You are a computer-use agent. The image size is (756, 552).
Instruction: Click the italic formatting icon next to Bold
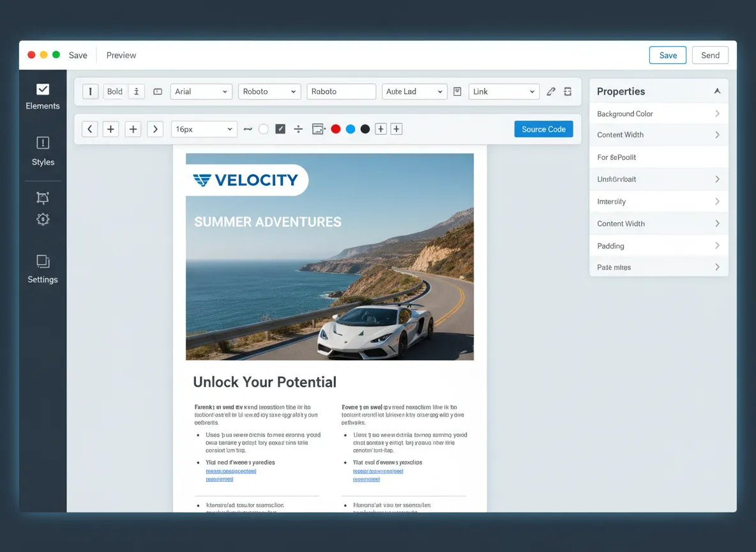click(x=136, y=91)
